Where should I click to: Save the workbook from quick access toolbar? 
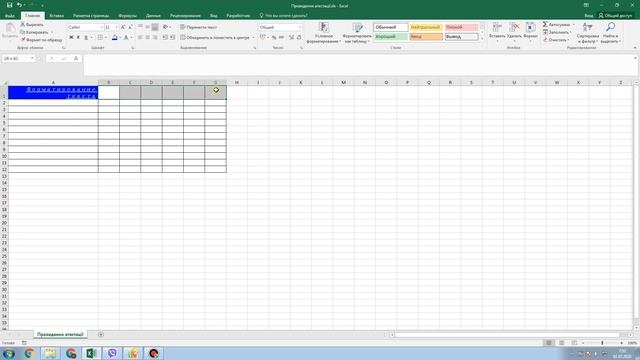pyautogui.click(x=9, y=5)
